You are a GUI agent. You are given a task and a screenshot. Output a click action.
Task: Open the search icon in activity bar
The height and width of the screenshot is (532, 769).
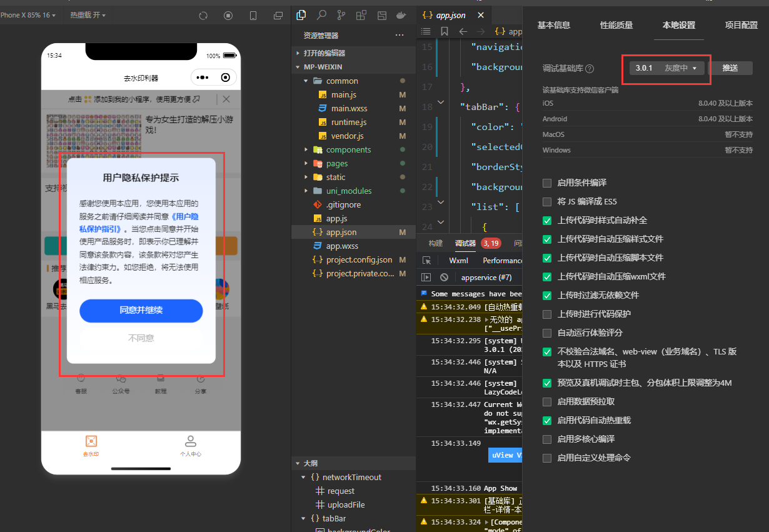tap(321, 15)
